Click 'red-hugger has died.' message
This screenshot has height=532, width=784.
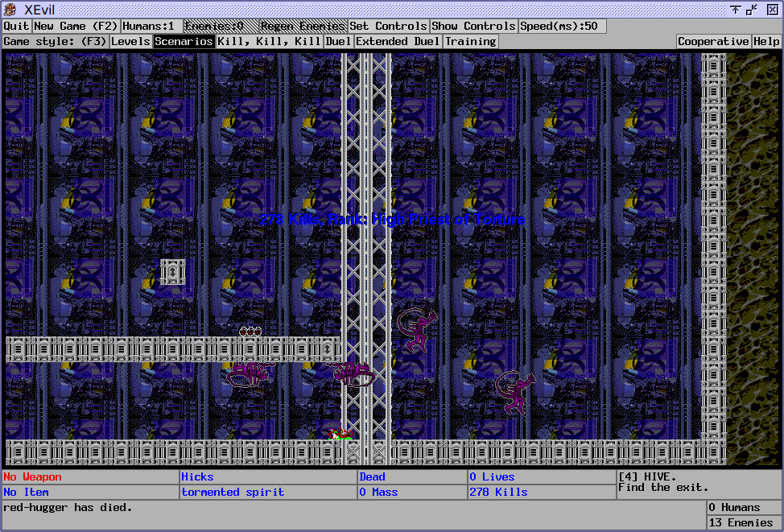pyautogui.click(x=68, y=508)
